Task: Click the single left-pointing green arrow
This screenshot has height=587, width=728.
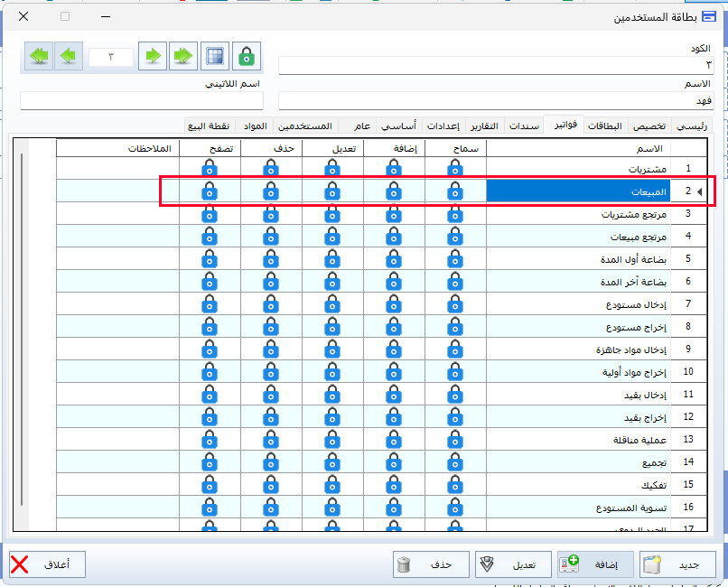Action: (x=69, y=56)
